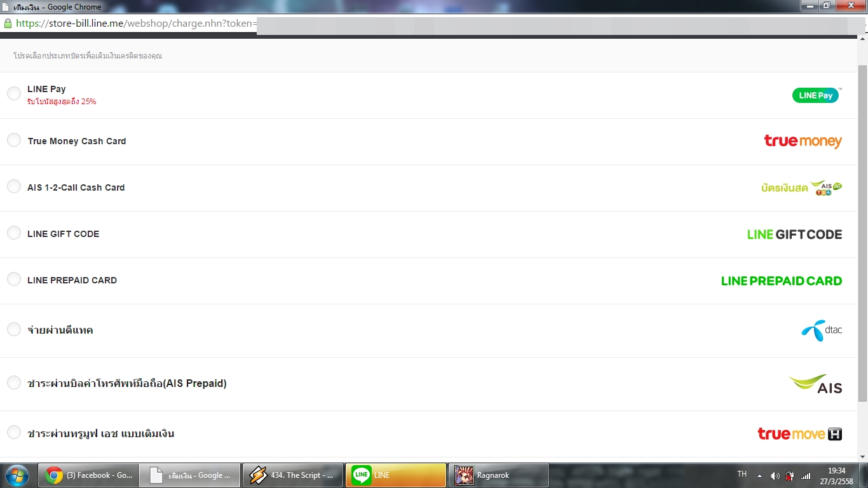The height and width of the screenshot is (488, 868).
Task: Switch to เติมเงิน Chrome taskbar button
Action: (x=190, y=475)
